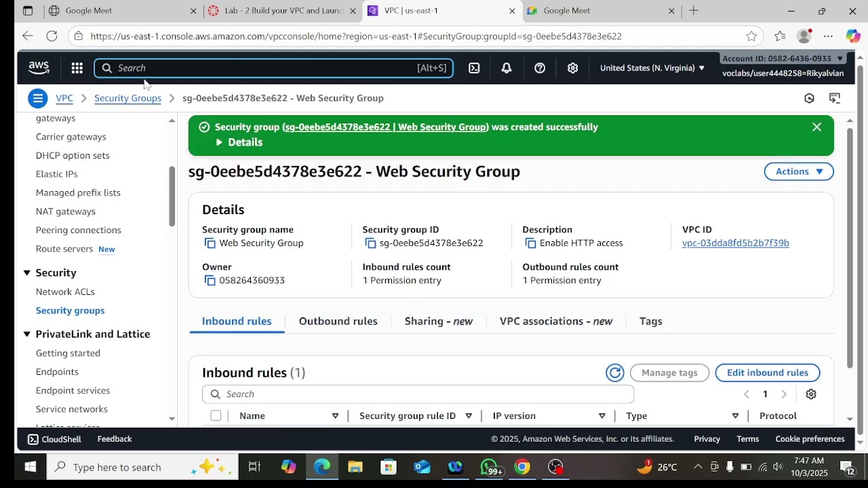This screenshot has width=868, height=488.
Task: Reload the browser page
Action: tap(52, 36)
